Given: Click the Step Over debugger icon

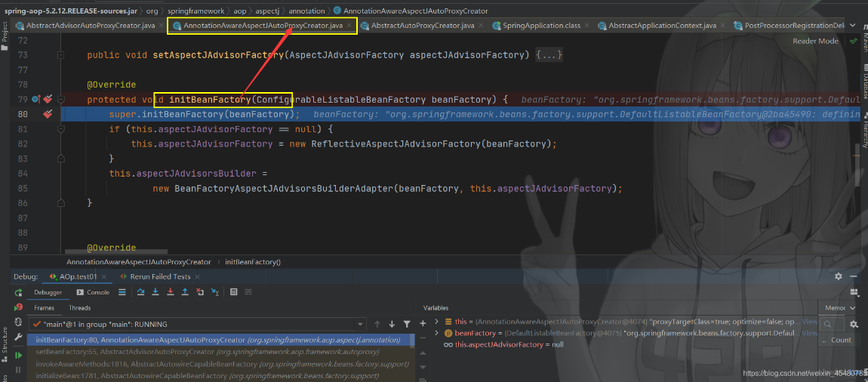Looking at the screenshot, I should coord(140,292).
